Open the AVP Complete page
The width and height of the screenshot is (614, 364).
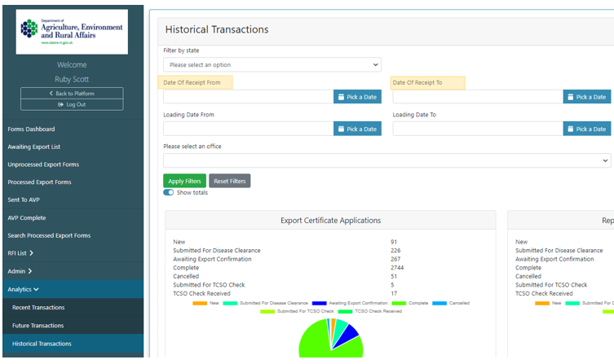(27, 217)
